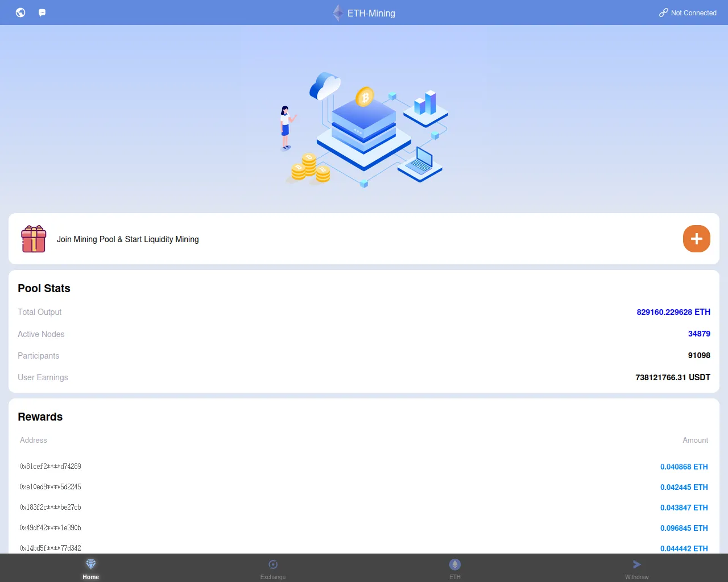Switch to the ETH tab
728x582 pixels.
[455, 568]
